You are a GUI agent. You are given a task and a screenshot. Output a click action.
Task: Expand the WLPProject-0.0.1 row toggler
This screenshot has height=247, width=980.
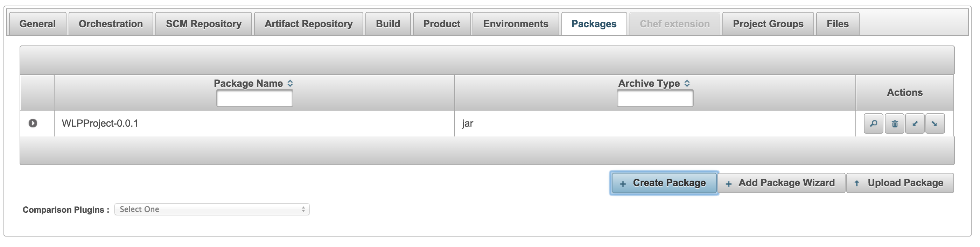[x=33, y=123]
